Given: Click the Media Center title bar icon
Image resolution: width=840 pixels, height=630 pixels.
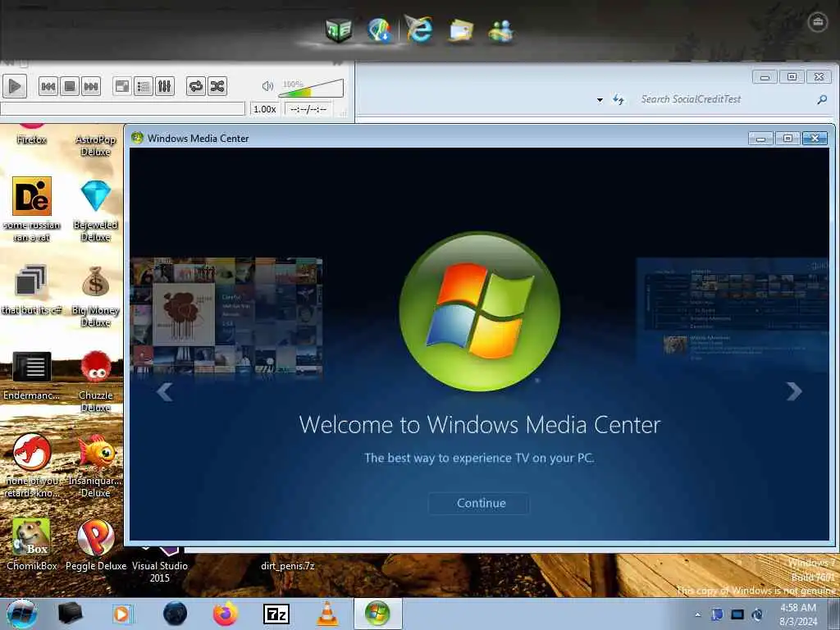Looking at the screenshot, I should point(137,138).
